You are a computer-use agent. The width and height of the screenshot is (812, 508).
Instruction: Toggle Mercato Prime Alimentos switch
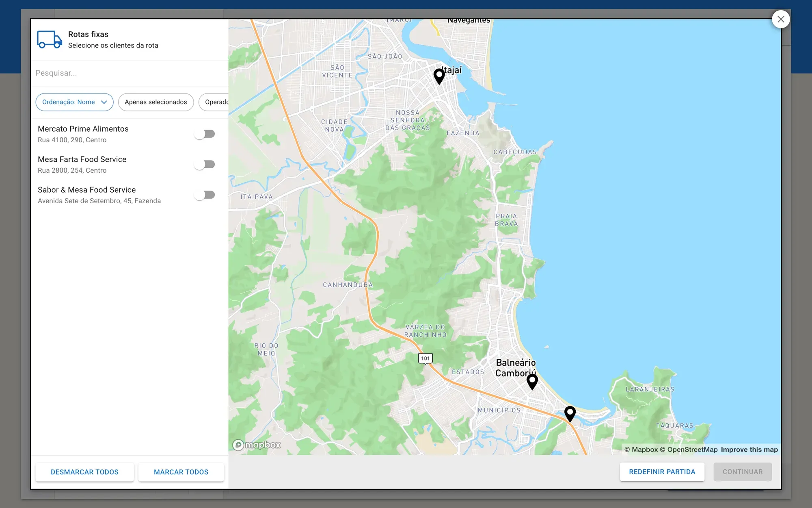[x=205, y=134]
